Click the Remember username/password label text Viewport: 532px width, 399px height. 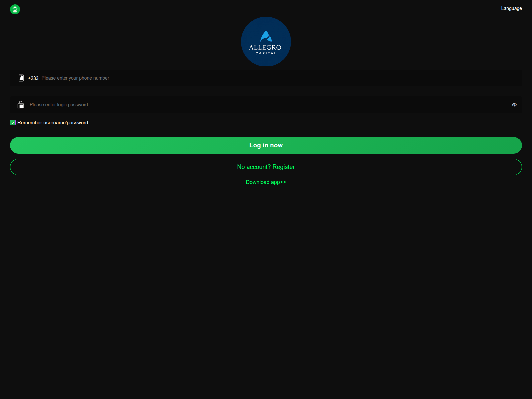53,123
